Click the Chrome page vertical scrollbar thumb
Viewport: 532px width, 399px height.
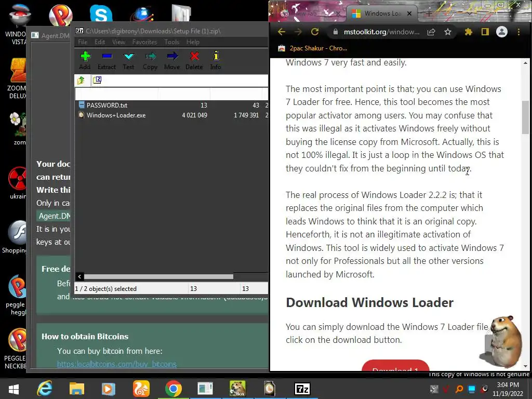pyautogui.click(x=525, y=118)
